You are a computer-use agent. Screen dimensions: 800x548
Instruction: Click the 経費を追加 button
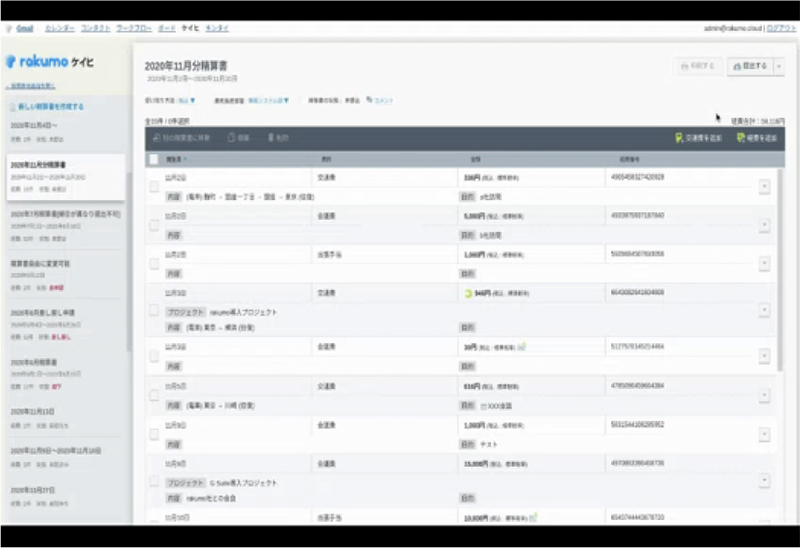coord(757,138)
